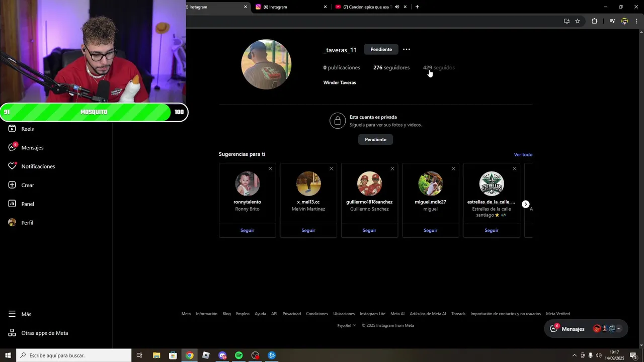Close the (6) Instagram tab
Viewport: 644px width, 362px height.
point(325,7)
